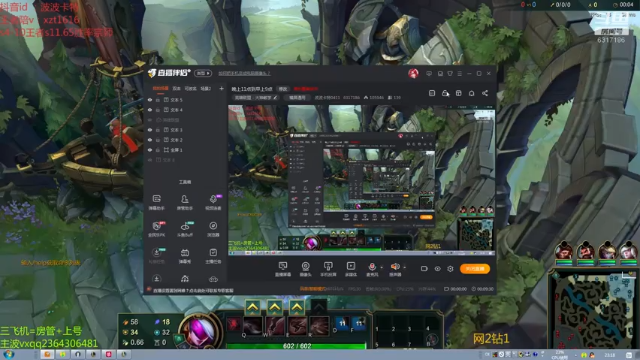Toggle the lock on 文本 4 layer
Screen dimensions: 640x360
click(158, 110)
